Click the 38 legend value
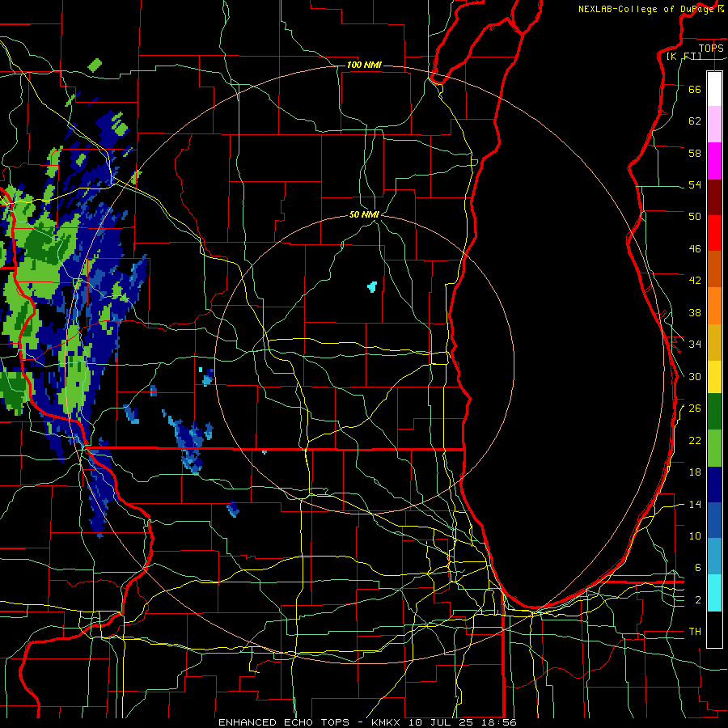Screen dimensions: 728x728 click(695, 312)
